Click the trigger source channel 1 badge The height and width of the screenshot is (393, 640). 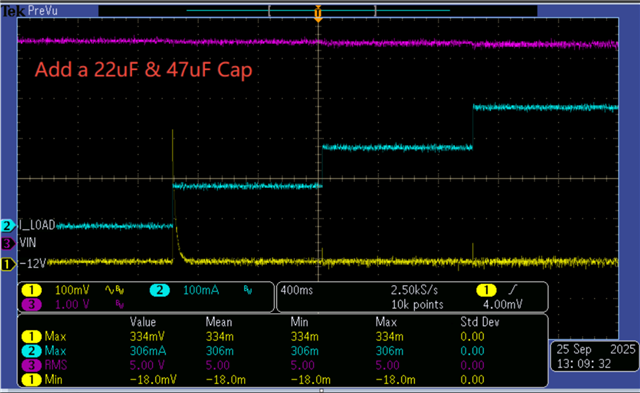[x=486, y=290]
